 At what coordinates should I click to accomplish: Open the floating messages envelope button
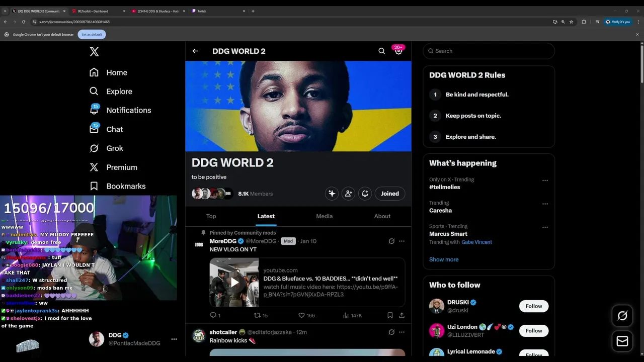coord(622,341)
